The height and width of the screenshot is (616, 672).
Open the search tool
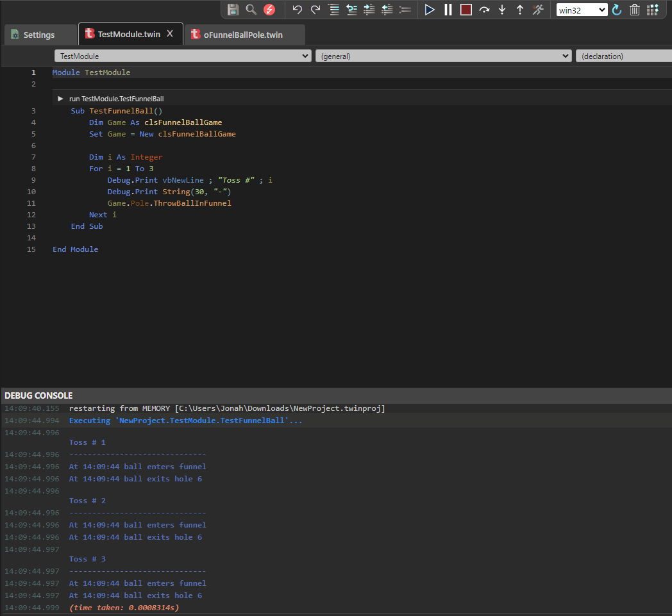tap(250, 9)
